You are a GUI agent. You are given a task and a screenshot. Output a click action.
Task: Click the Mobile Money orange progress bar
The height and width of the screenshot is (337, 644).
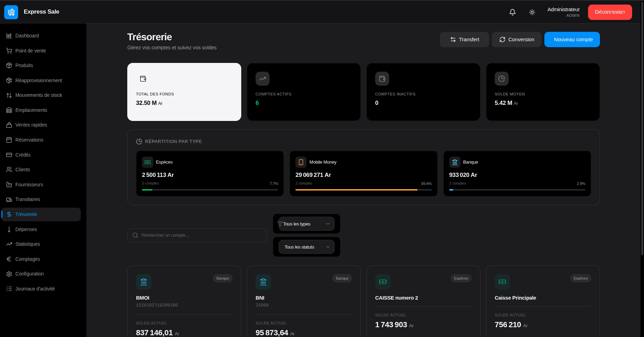[356, 190]
